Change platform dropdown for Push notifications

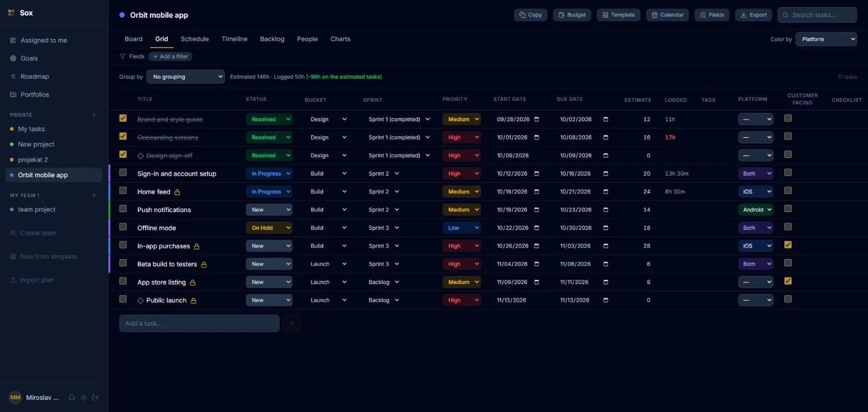(x=756, y=210)
